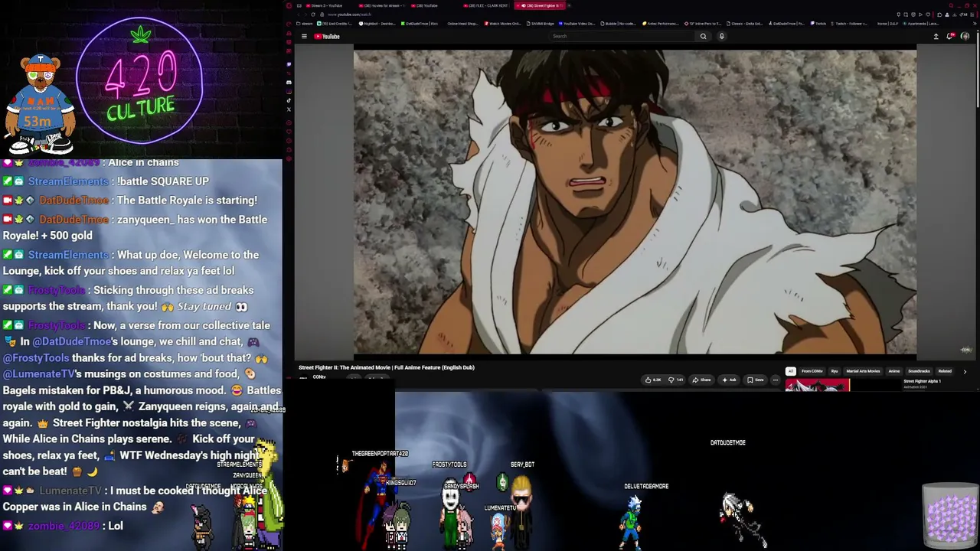This screenshot has width=980, height=551.
Task: Click the Street Fighter II video title
Action: point(387,367)
